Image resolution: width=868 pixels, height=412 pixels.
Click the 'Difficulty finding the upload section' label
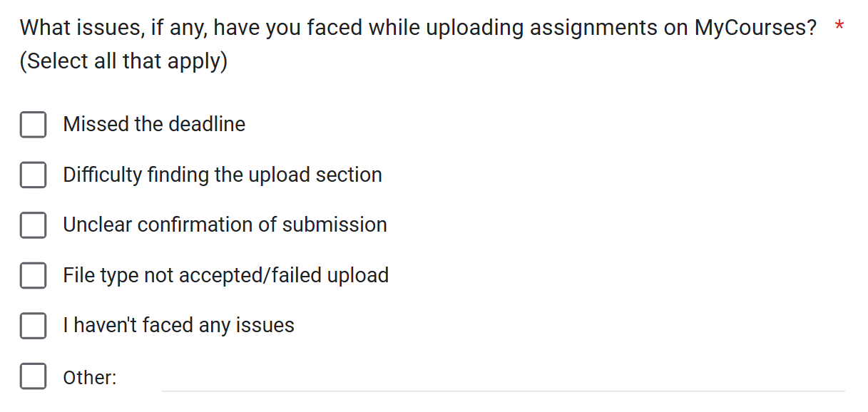(222, 175)
